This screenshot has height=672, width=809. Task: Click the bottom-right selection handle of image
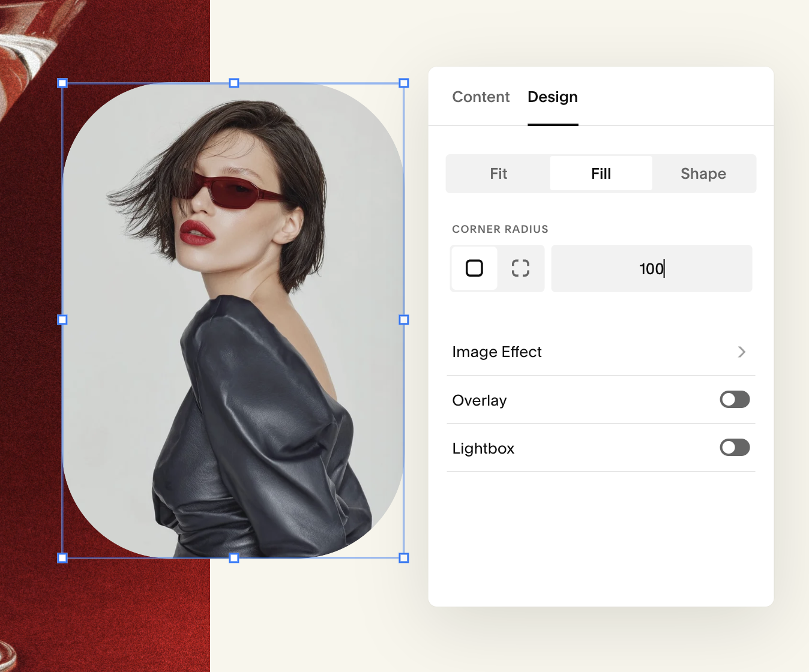[404, 558]
